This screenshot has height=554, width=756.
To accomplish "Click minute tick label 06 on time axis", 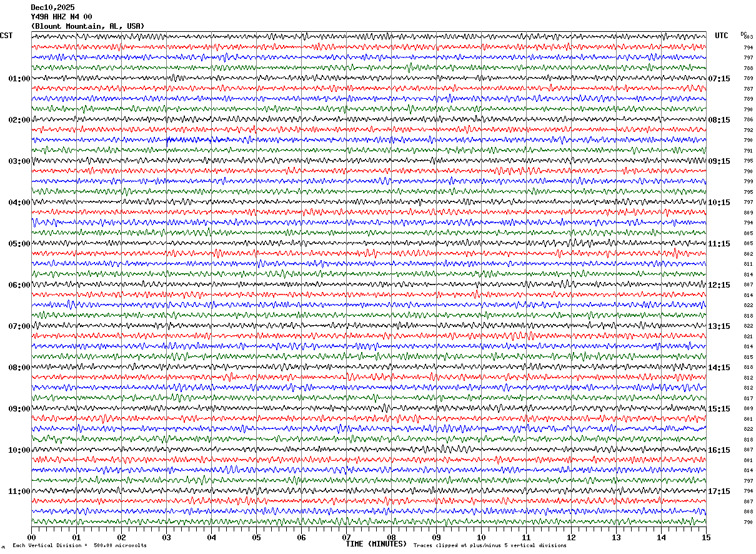I will click(x=301, y=537).
